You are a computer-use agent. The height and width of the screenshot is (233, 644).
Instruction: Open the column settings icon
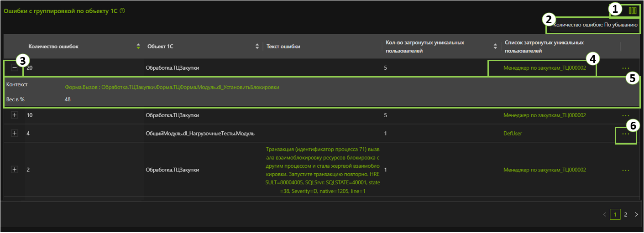point(632,10)
